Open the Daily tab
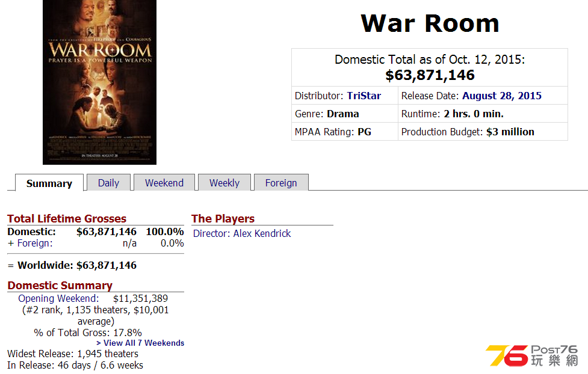 pyautogui.click(x=108, y=183)
